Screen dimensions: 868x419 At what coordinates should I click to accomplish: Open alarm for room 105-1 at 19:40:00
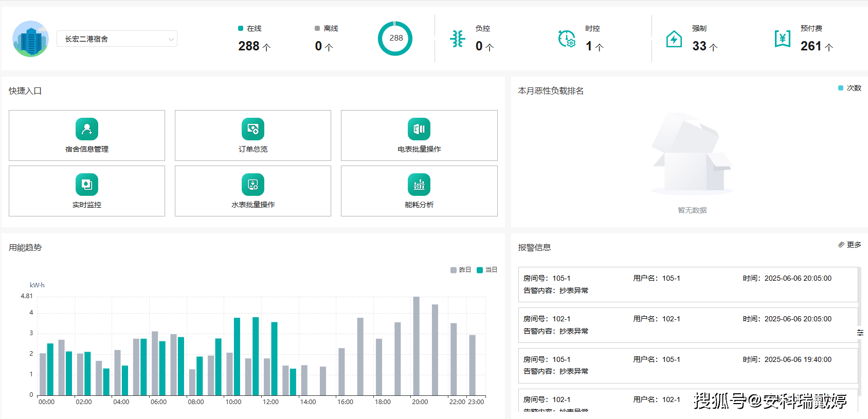pyautogui.click(x=688, y=366)
